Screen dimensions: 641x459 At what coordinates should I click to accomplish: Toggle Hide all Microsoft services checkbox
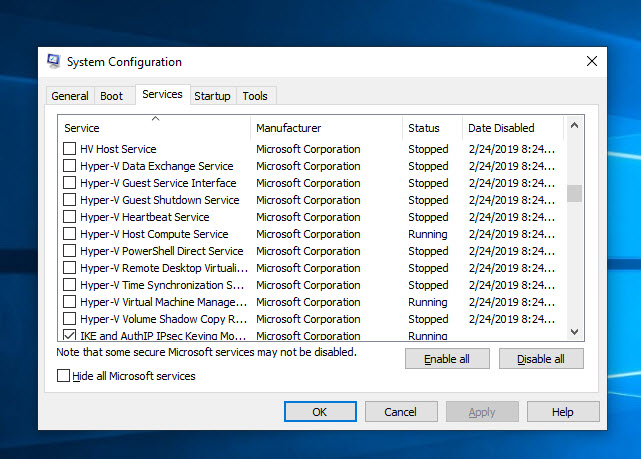tap(63, 376)
